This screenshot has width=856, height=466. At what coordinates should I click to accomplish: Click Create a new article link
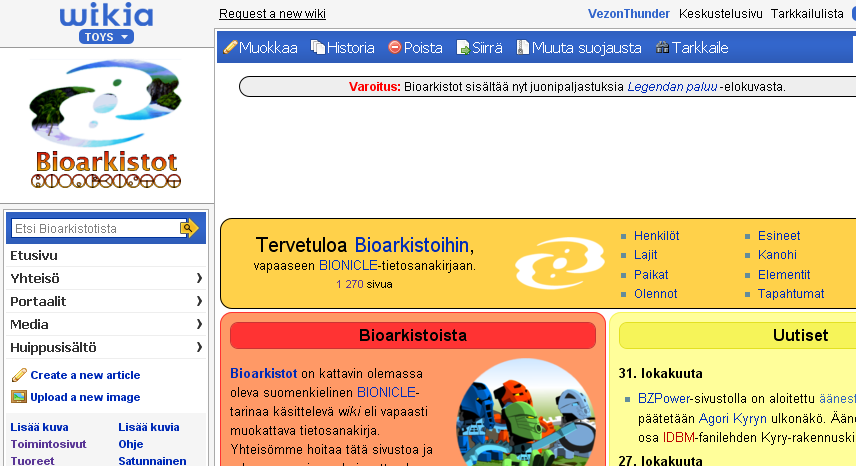tap(85, 375)
